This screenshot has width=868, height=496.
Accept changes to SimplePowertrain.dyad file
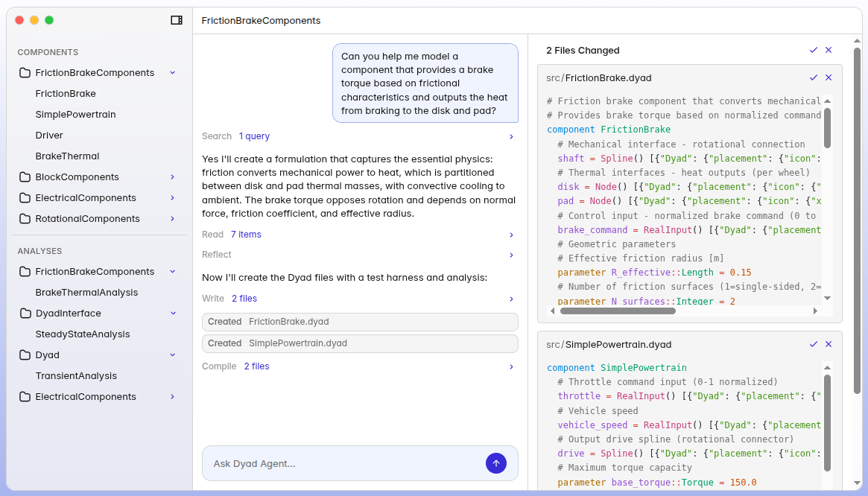813,344
